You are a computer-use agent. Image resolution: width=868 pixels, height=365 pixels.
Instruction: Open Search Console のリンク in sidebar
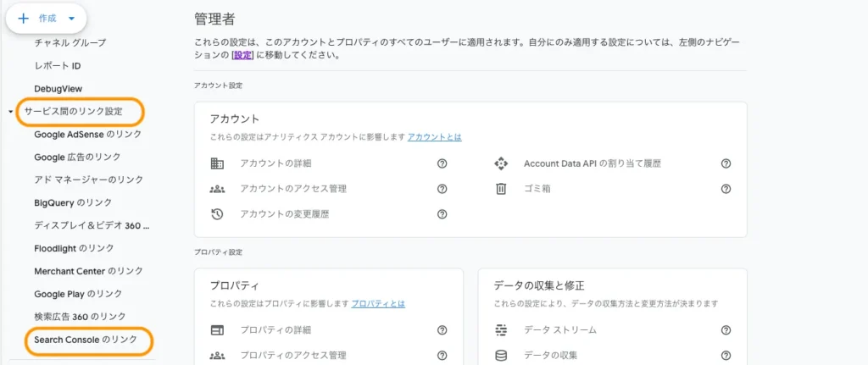85,340
